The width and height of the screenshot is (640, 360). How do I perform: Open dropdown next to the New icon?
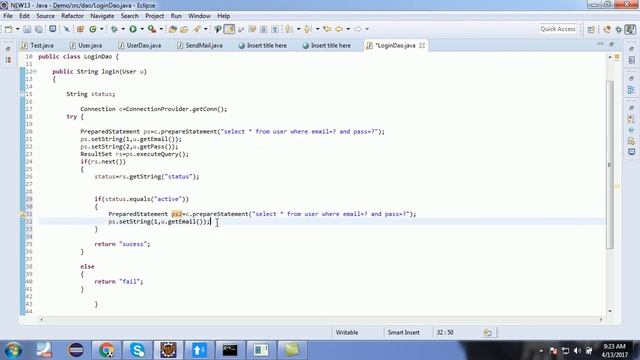coord(17,29)
